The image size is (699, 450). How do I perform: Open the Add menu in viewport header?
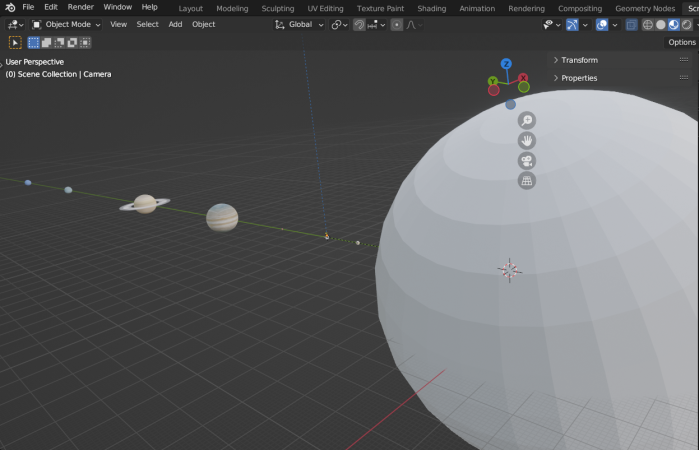(175, 24)
